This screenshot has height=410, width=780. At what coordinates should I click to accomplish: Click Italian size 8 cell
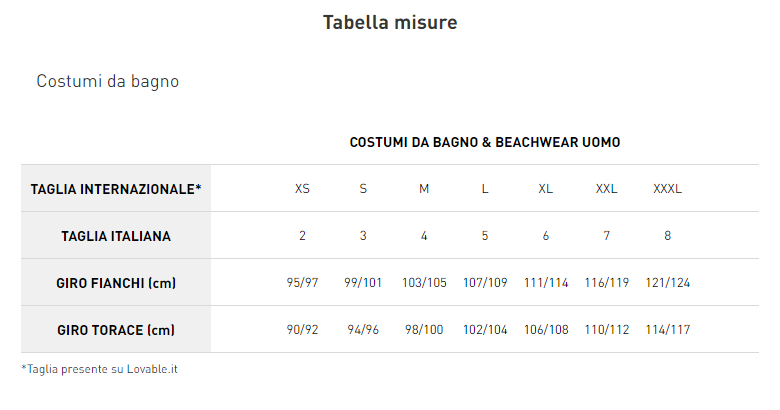click(x=667, y=236)
